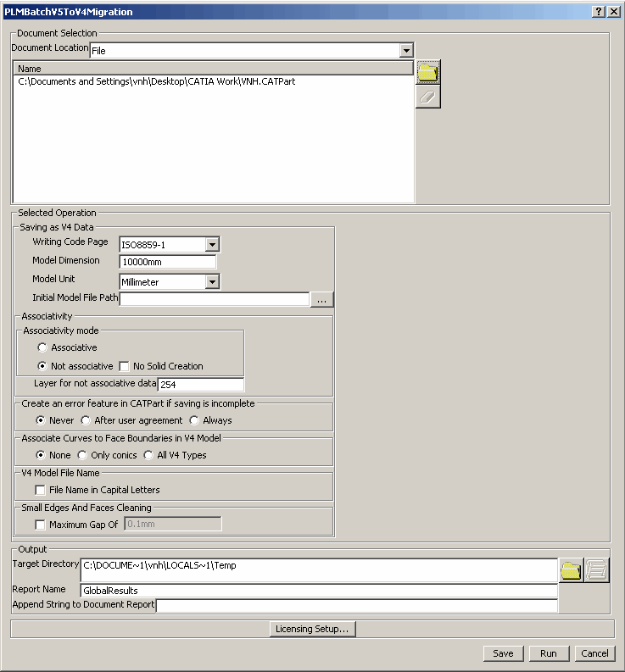Check File Name in Capital Letters
This screenshot has width=625, height=672.
click(41, 490)
